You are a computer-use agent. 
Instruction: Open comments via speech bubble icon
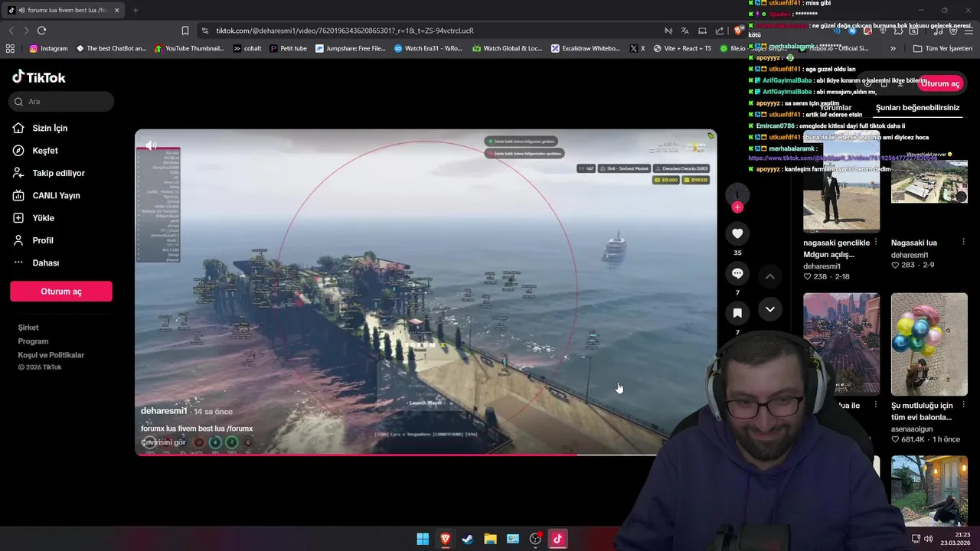[737, 273]
